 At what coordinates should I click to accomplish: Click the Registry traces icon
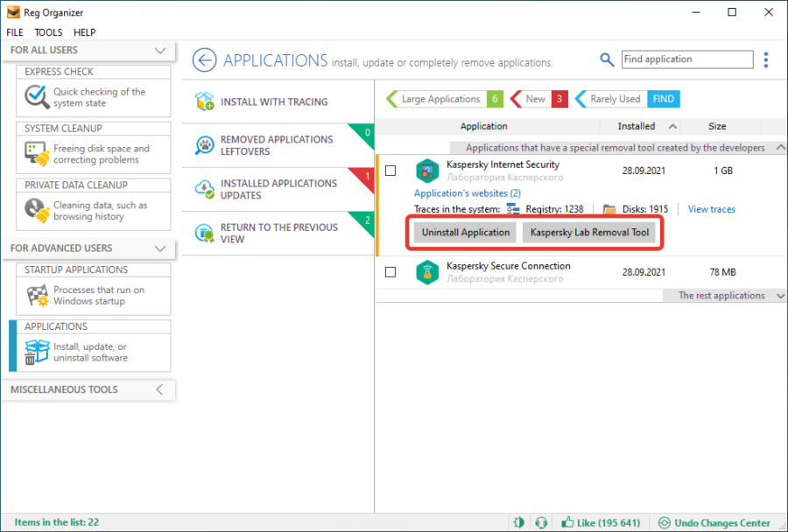click(512, 209)
